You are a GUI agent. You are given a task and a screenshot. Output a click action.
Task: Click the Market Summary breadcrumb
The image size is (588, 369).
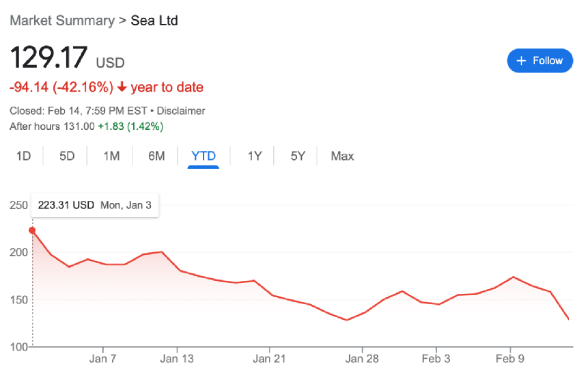[x=62, y=20]
